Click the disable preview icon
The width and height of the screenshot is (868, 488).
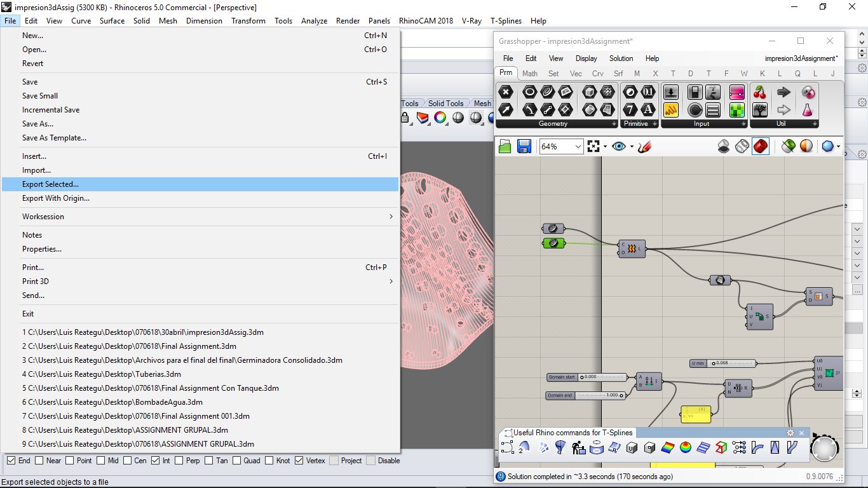pos(724,147)
